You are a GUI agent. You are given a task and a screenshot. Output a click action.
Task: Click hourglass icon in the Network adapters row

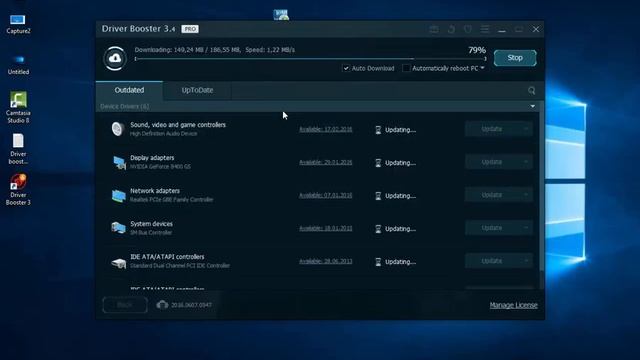coord(378,196)
